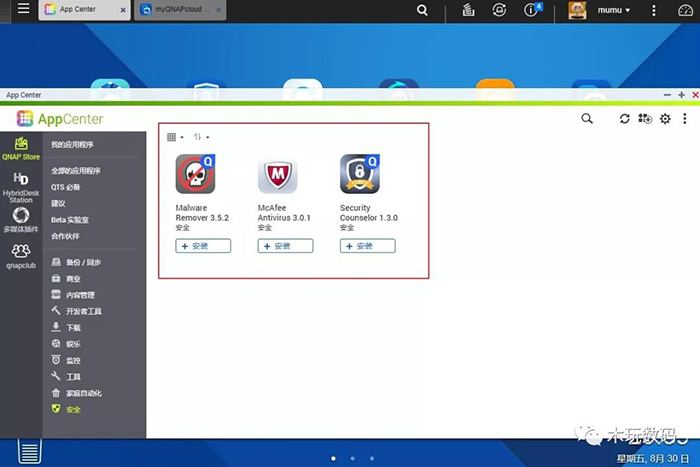Go to second desktop page dot
This screenshot has height=467, width=700.
click(352, 459)
